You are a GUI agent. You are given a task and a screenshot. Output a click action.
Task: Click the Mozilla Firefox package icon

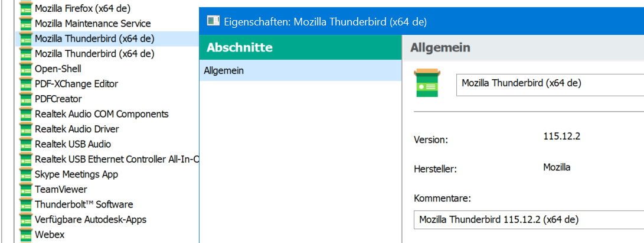coord(25,8)
